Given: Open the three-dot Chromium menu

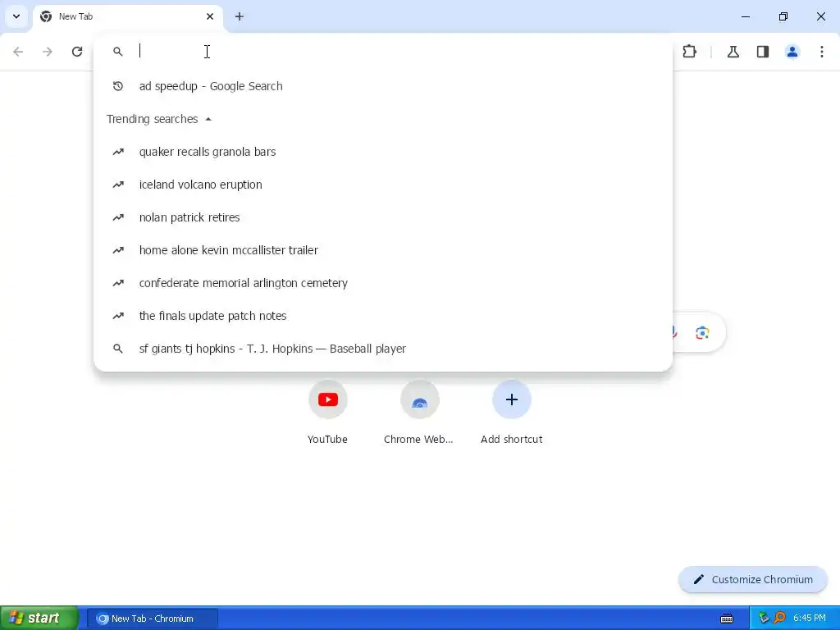Looking at the screenshot, I should [x=822, y=52].
